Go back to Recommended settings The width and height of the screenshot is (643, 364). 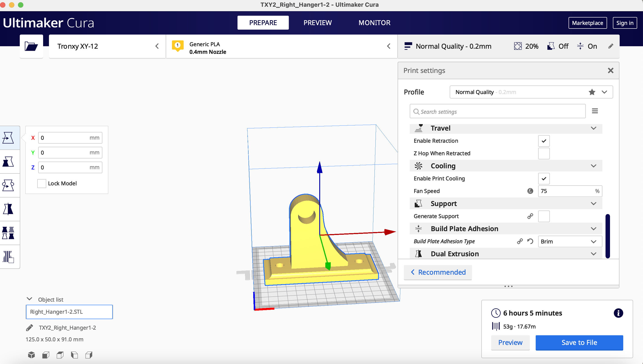[x=438, y=272]
